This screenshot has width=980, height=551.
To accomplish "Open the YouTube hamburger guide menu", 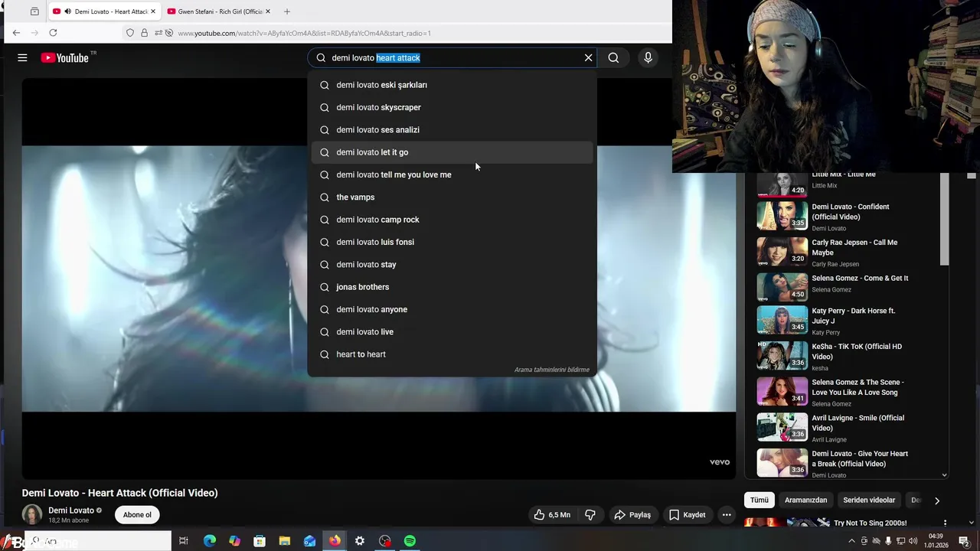I will pyautogui.click(x=22, y=57).
